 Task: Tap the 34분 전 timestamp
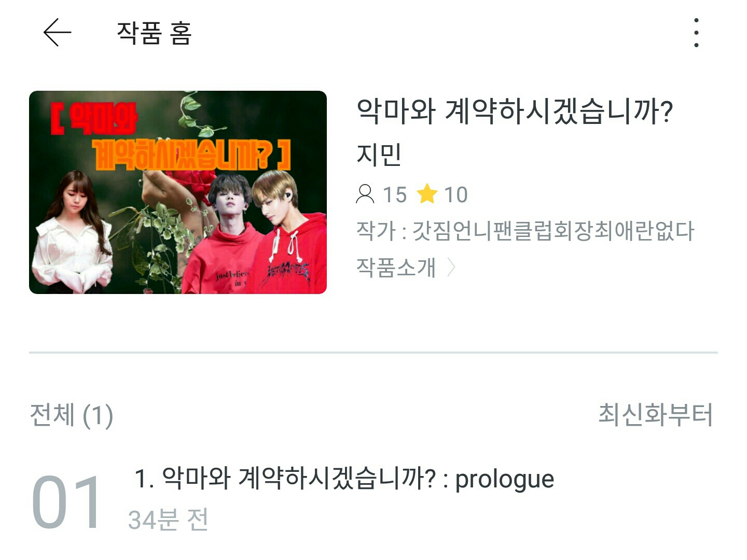[x=168, y=520]
